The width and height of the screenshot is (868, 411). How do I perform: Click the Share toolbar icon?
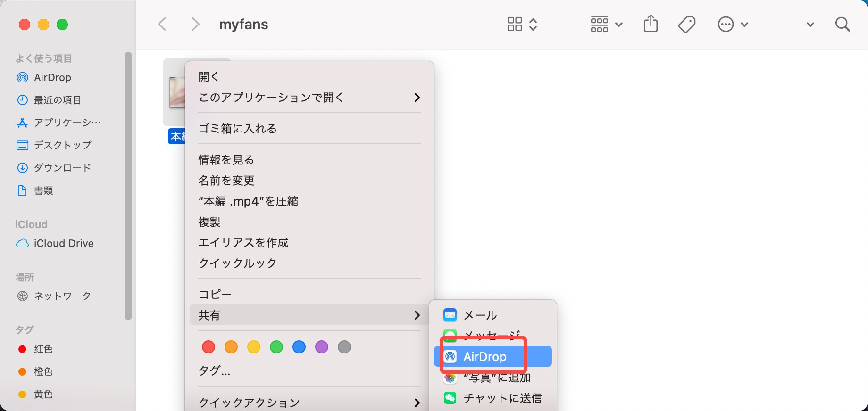651,24
